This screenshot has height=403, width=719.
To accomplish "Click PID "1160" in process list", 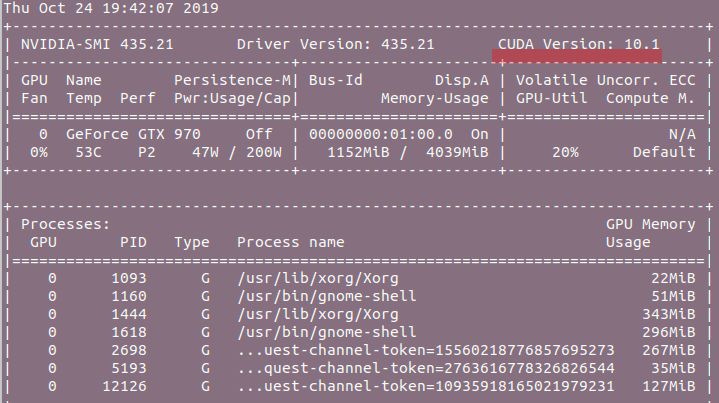I will coord(129,296).
